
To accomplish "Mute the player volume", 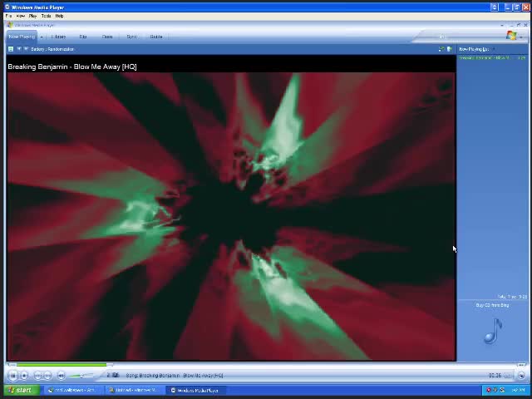I will 61,376.
